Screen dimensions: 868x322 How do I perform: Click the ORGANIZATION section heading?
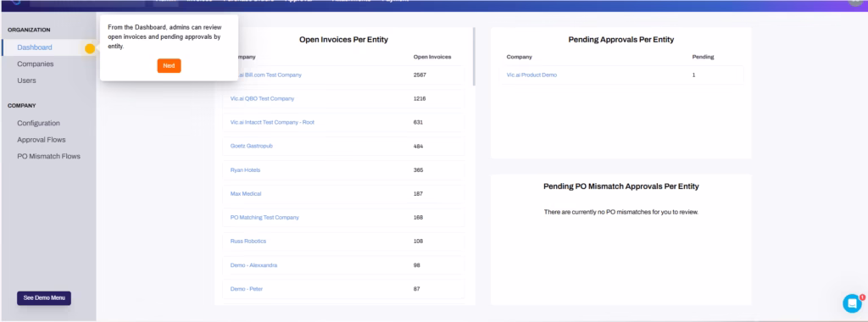click(29, 30)
